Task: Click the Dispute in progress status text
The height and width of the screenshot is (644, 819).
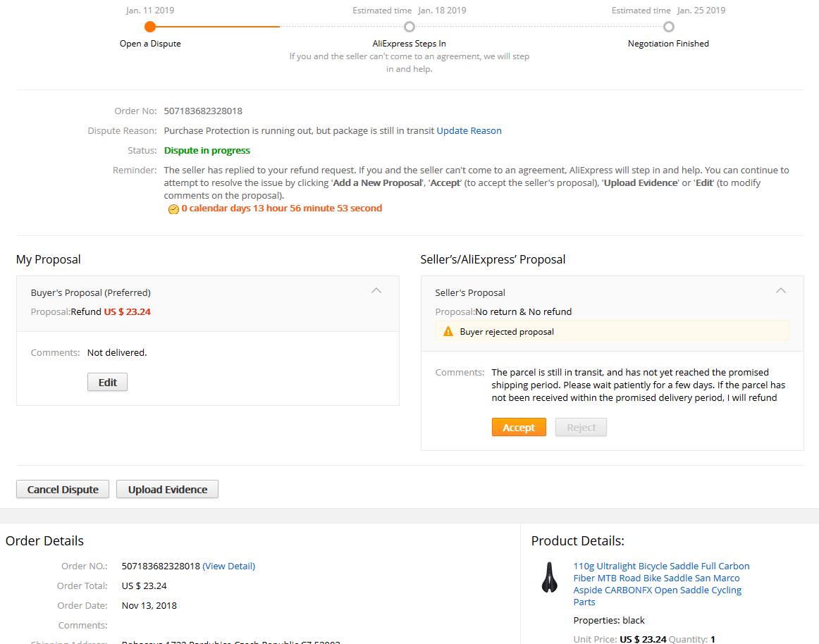Action: point(207,150)
